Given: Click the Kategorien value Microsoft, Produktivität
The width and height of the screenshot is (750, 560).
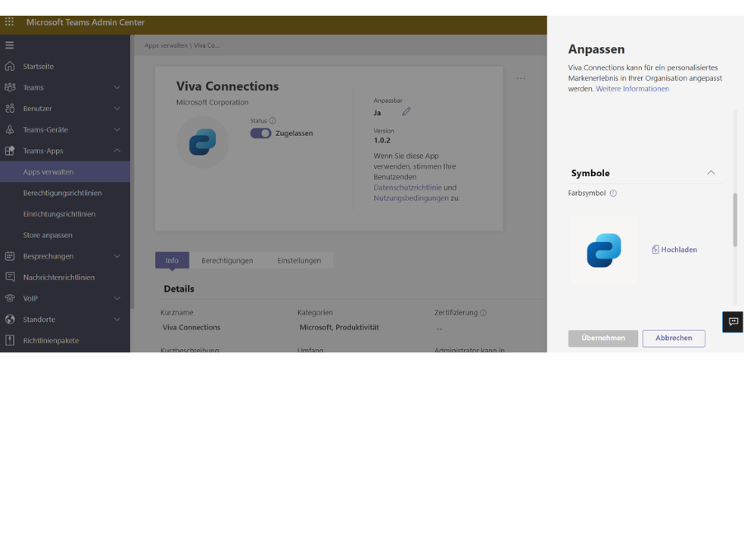Looking at the screenshot, I should (339, 327).
